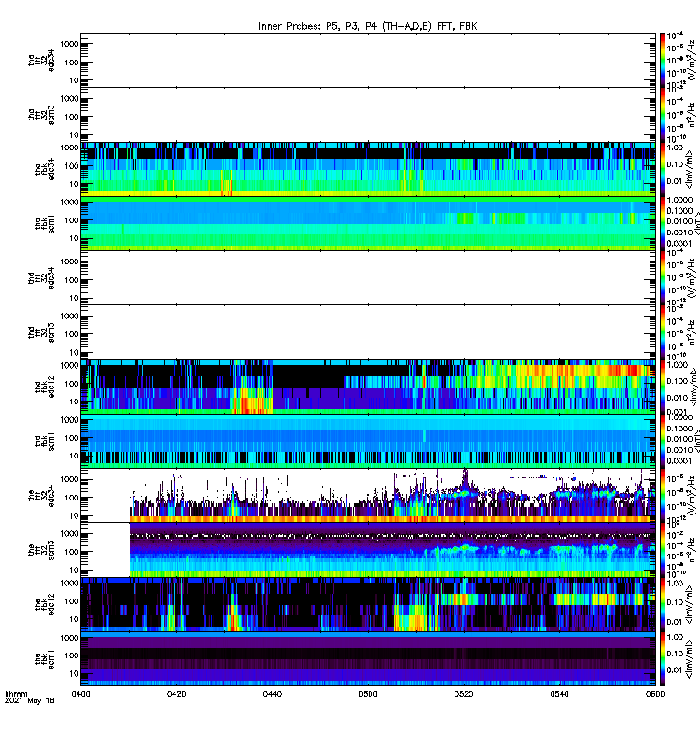Click the 'thd fbk edc12' panel label
Viewport: 700px width, 747px height.
[45, 387]
